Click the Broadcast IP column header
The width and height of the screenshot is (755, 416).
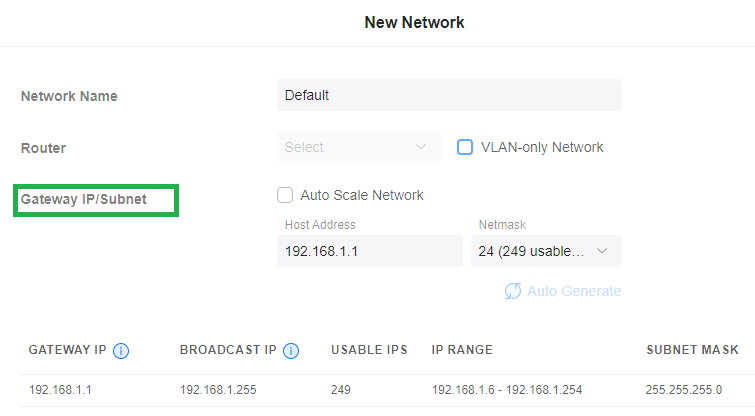click(228, 350)
